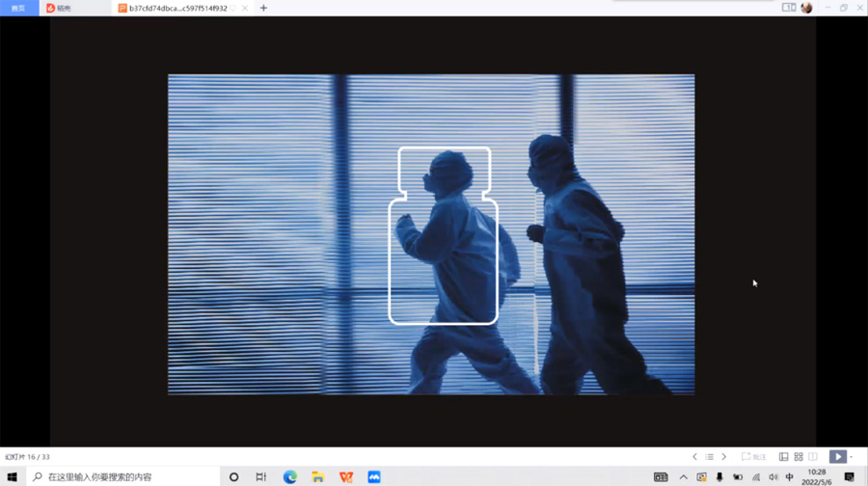Open File Explorer from the taskbar
868x486 pixels.
317,476
